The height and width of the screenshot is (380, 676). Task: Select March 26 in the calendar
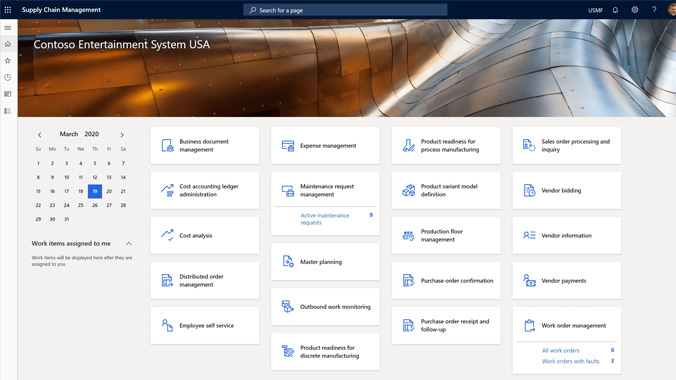click(x=95, y=205)
